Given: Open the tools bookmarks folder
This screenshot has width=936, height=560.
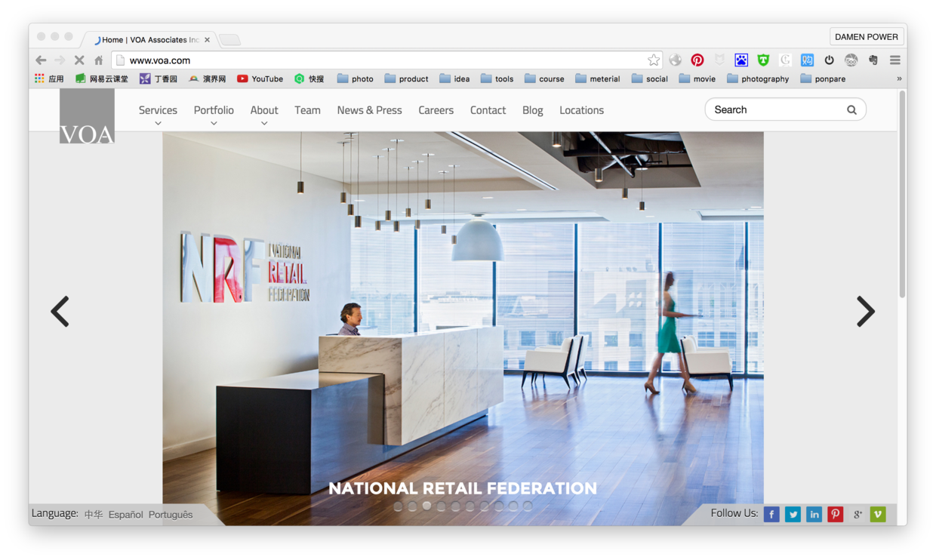Looking at the screenshot, I should click(497, 78).
